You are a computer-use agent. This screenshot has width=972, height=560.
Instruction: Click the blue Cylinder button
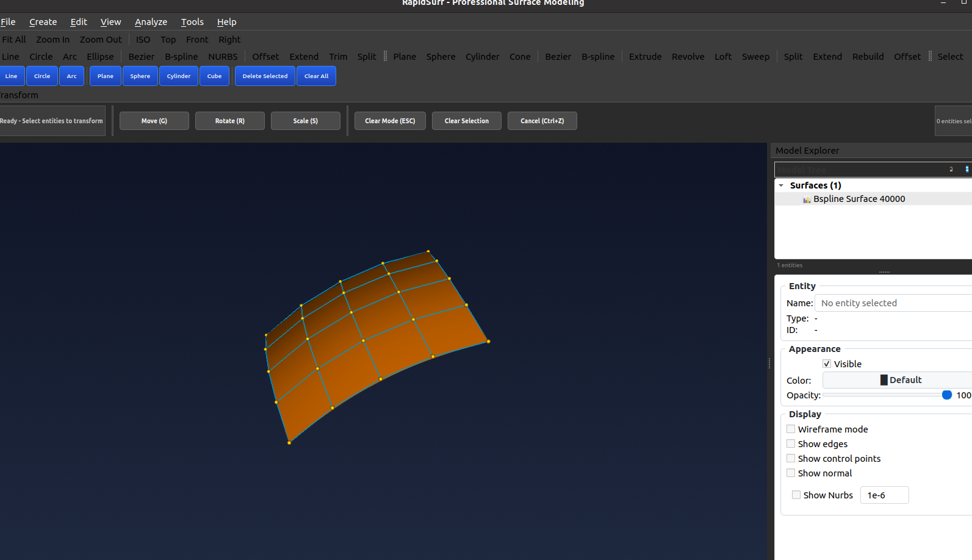pyautogui.click(x=179, y=76)
